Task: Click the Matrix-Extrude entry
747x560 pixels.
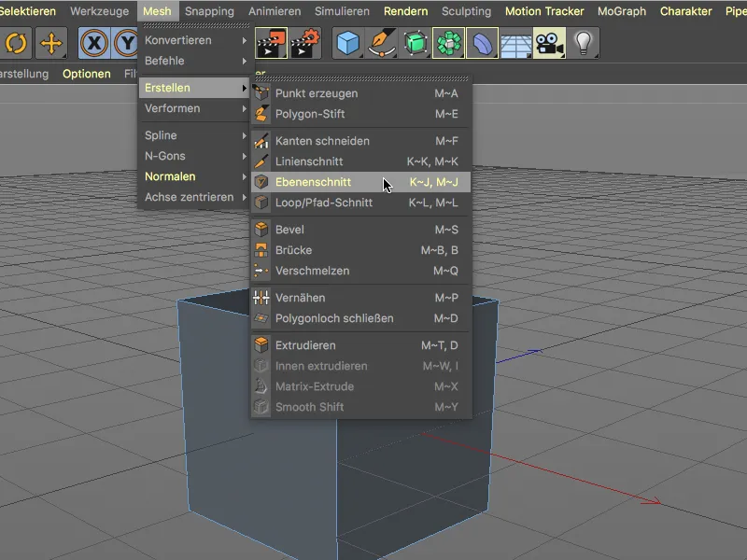Action: click(360, 386)
